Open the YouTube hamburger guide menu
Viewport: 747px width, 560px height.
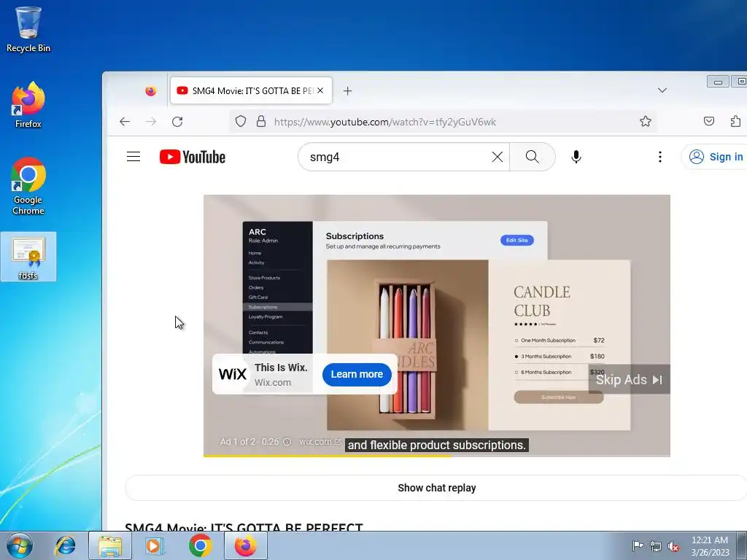(133, 157)
